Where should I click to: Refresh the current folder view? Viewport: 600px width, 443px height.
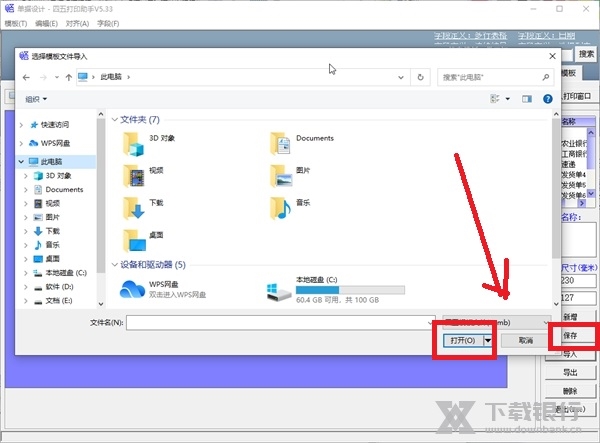pyautogui.click(x=420, y=77)
